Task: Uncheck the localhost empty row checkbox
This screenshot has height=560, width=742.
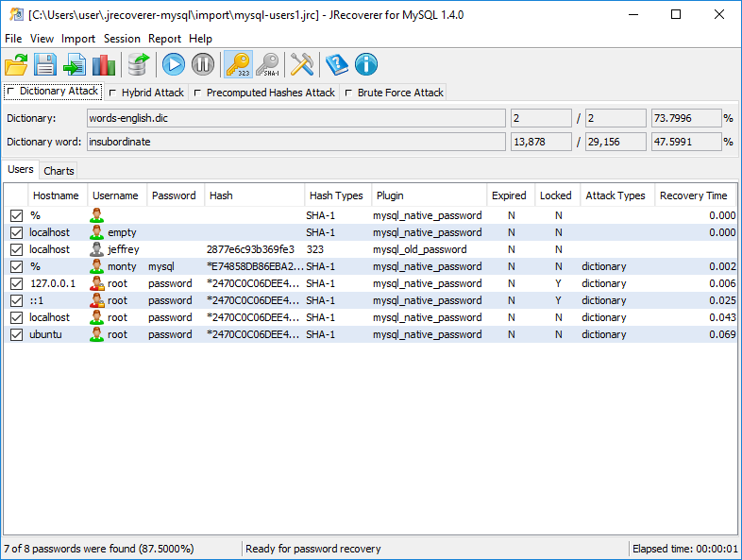Action: click(17, 232)
